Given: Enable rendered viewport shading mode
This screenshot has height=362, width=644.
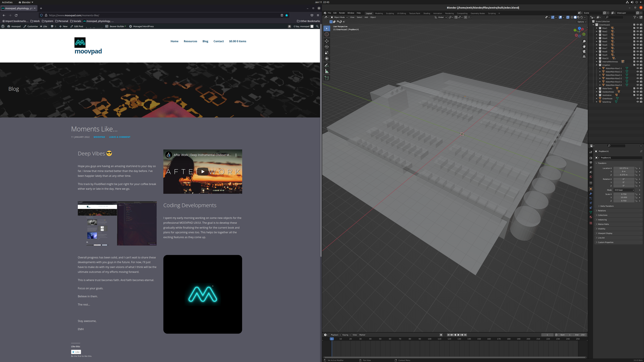Looking at the screenshot, I should [x=581, y=17].
